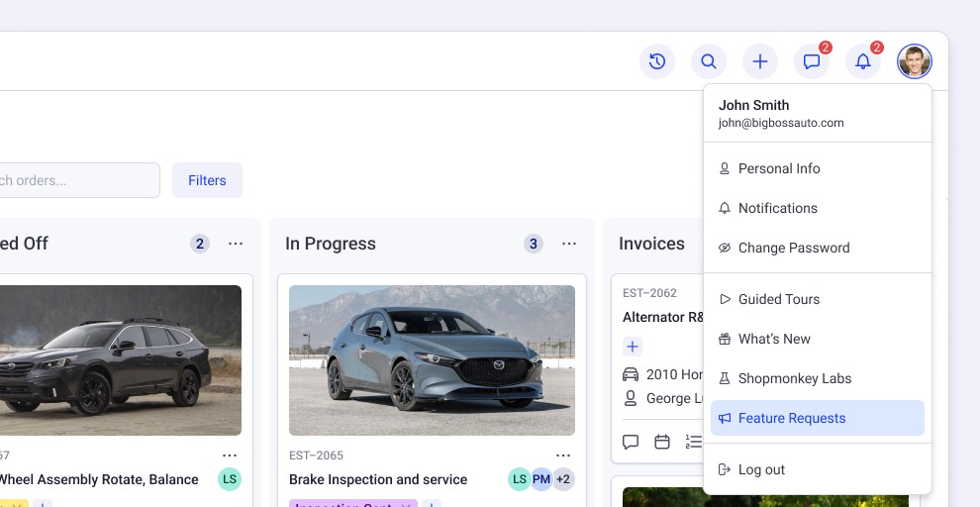Select the highlighted Feature Requests item
The height and width of the screenshot is (507, 980).
click(x=818, y=418)
